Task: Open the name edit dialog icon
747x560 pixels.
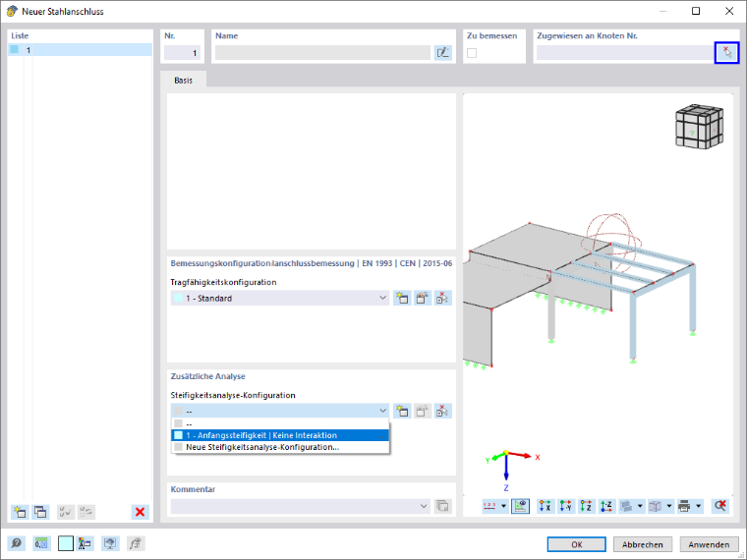Action: point(443,52)
